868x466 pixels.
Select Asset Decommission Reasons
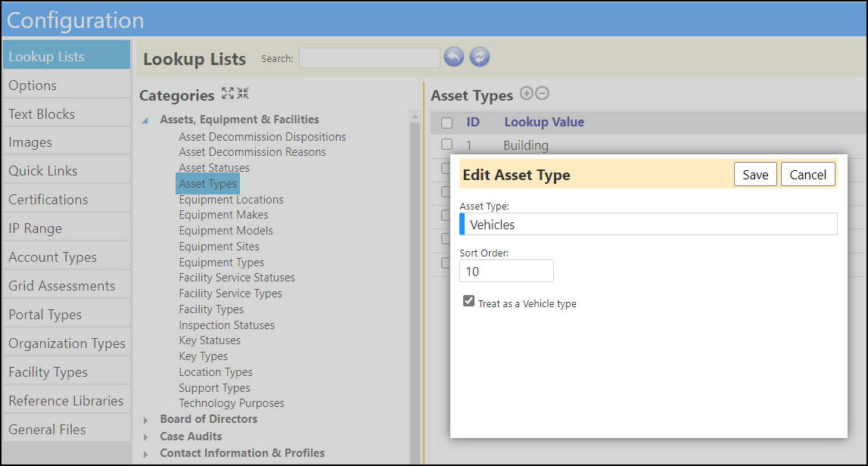coord(253,151)
